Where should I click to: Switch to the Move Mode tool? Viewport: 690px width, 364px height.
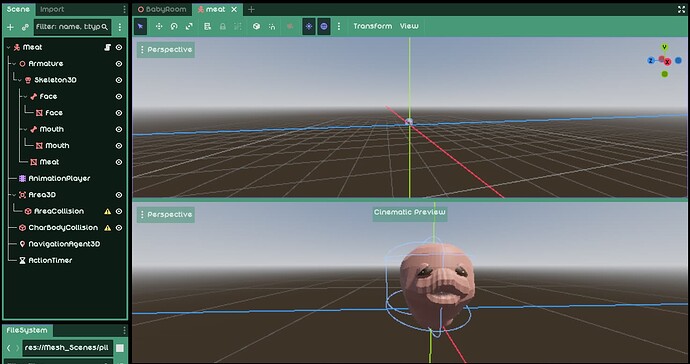point(159,26)
